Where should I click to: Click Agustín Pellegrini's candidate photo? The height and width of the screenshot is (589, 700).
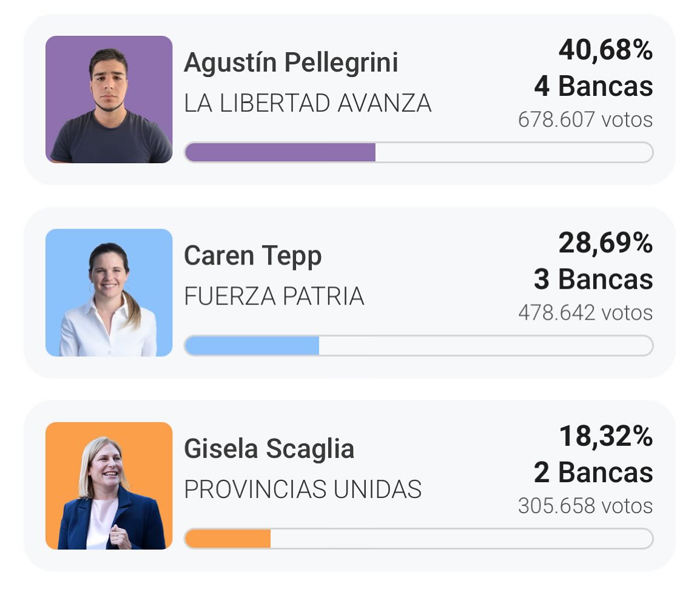coord(109,99)
